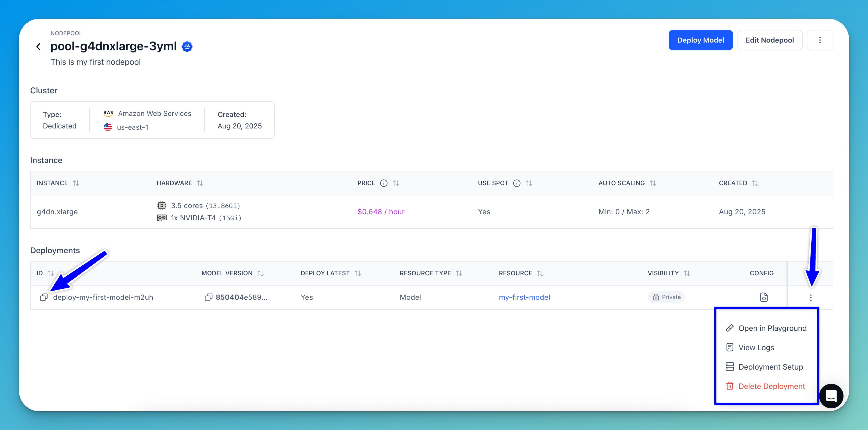Click the US flag next to us-east-1
Viewport: 868px width, 430px height.
tap(108, 127)
